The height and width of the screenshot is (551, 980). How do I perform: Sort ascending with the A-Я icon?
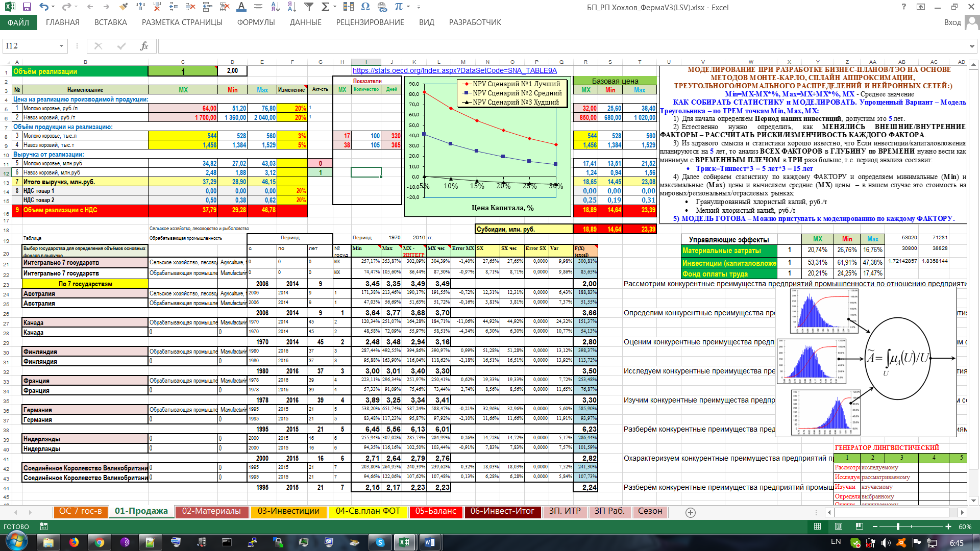tap(275, 7)
